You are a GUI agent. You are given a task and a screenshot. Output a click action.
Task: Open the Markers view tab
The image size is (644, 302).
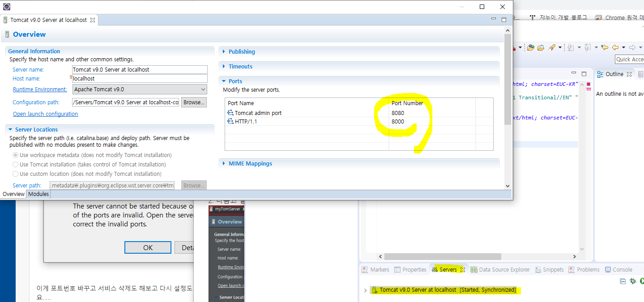pyautogui.click(x=376, y=270)
